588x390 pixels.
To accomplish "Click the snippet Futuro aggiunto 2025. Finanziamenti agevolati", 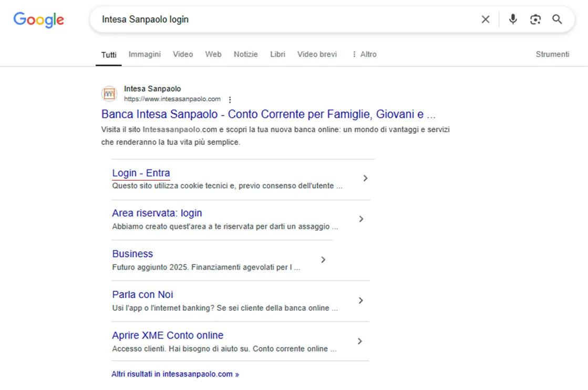I will point(206,268).
